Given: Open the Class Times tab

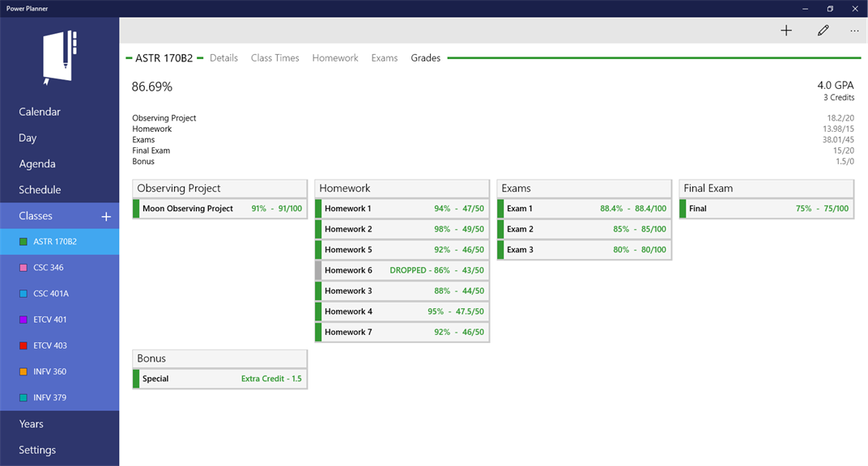Looking at the screenshot, I should coord(274,57).
